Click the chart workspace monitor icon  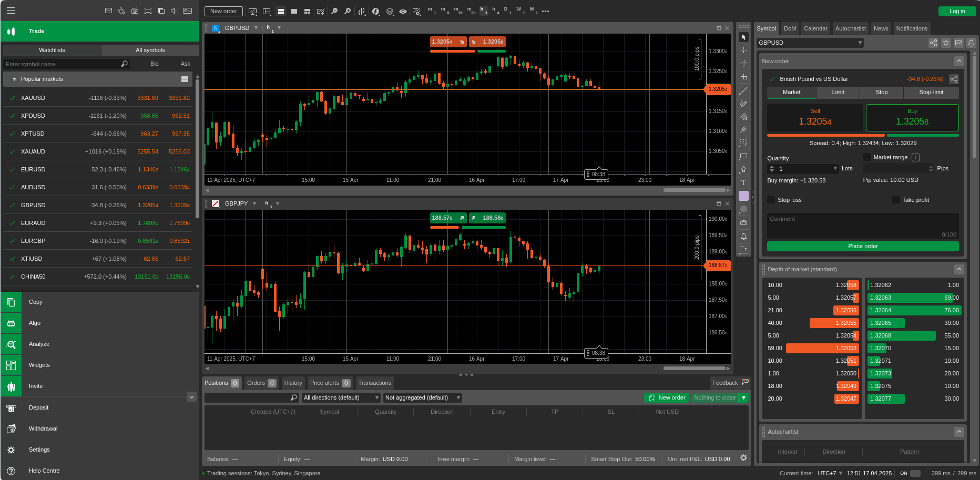[253, 11]
